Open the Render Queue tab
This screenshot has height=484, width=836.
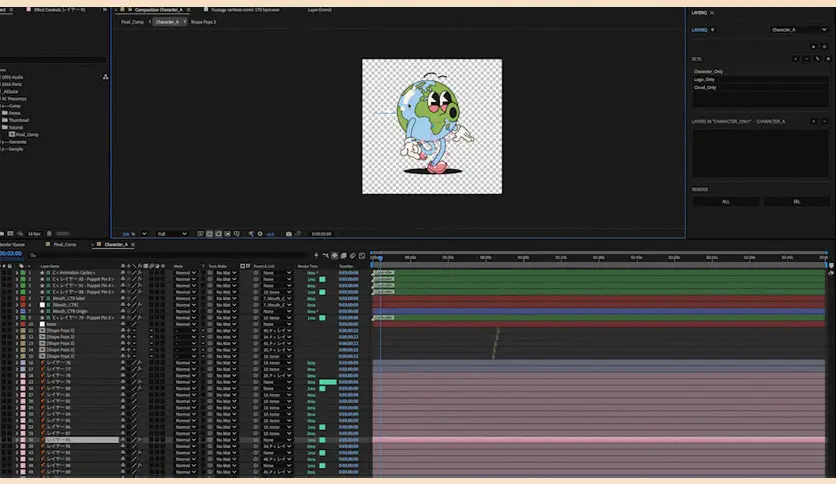(x=12, y=245)
